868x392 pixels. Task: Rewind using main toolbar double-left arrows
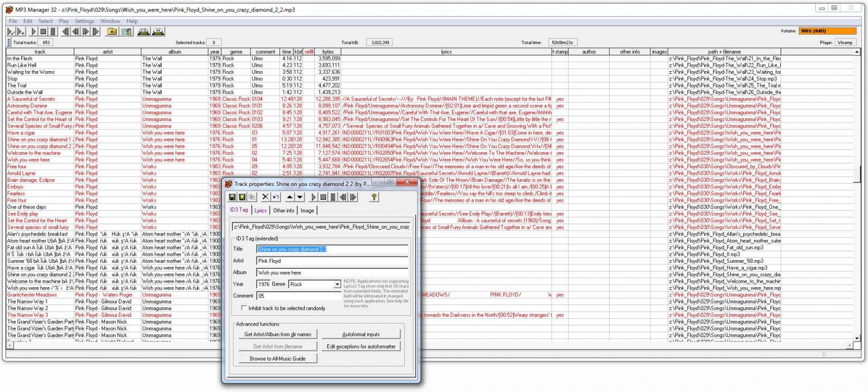tap(75, 31)
